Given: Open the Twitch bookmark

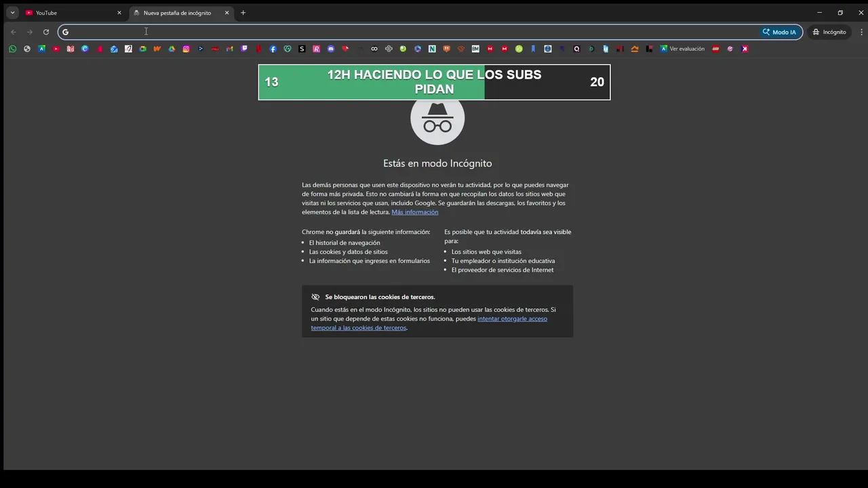Looking at the screenshot, I should click(244, 49).
